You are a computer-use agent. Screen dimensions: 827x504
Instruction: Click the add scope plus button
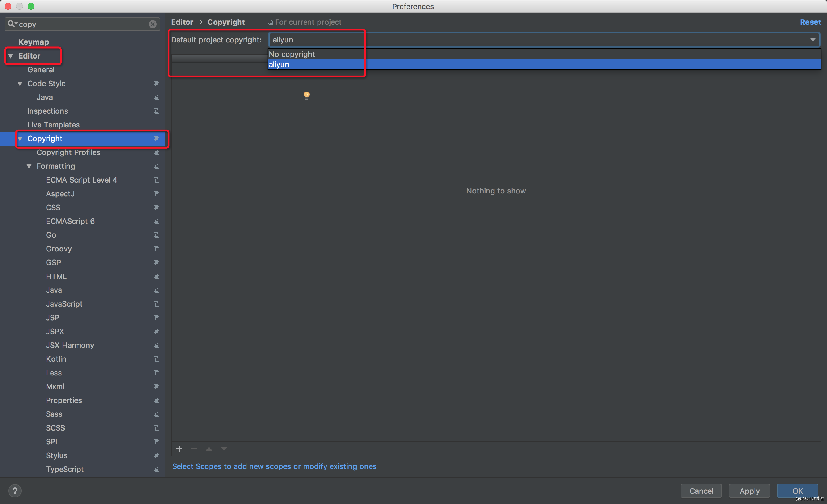point(179,449)
